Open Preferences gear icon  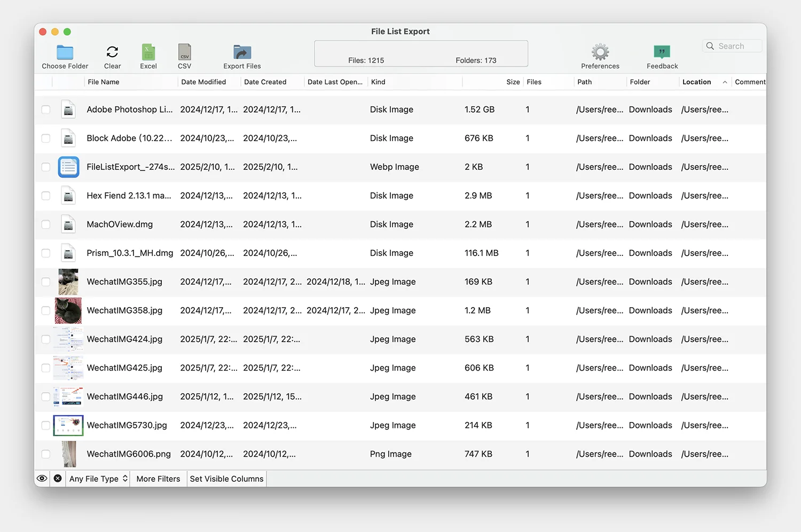pyautogui.click(x=600, y=52)
